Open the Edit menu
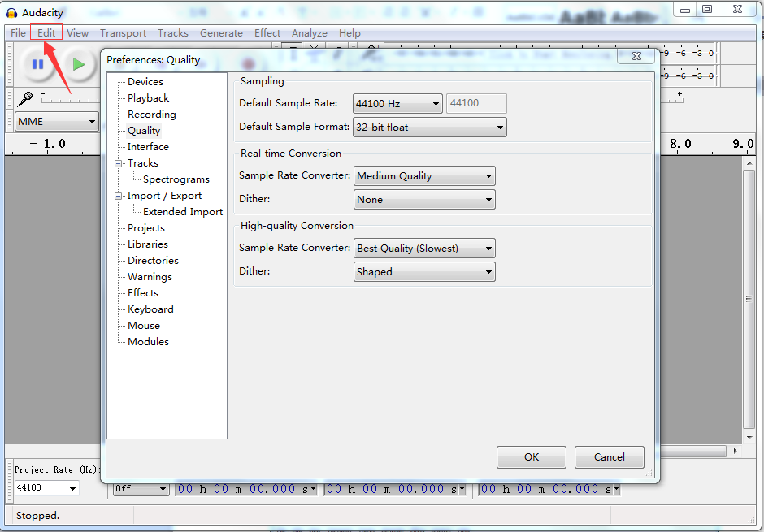764x532 pixels. [x=46, y=33]
